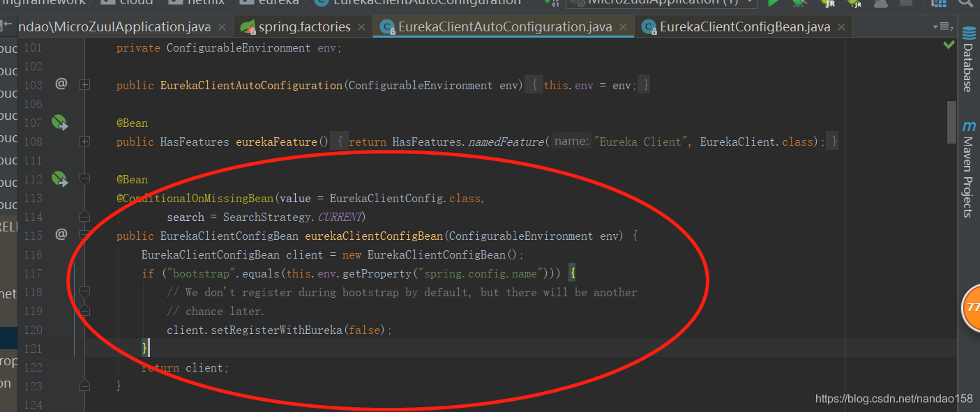Place the caret after the closing brace on line 121
Image resolution: width=980 pixels, height=412 pixels.
click(149, 348)
